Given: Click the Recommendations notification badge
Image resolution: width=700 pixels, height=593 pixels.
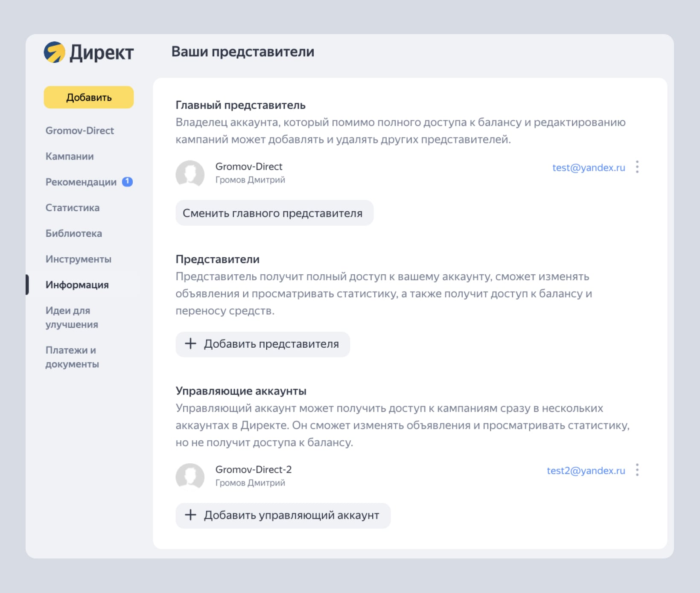Looking at the screenshot, I should pyautogui.click(x=127, y=182).
